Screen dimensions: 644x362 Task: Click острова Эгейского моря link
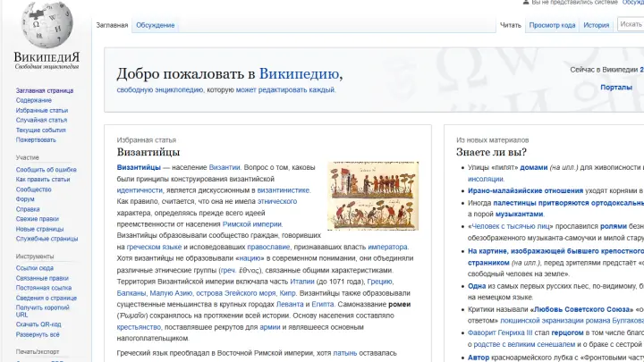236,293
